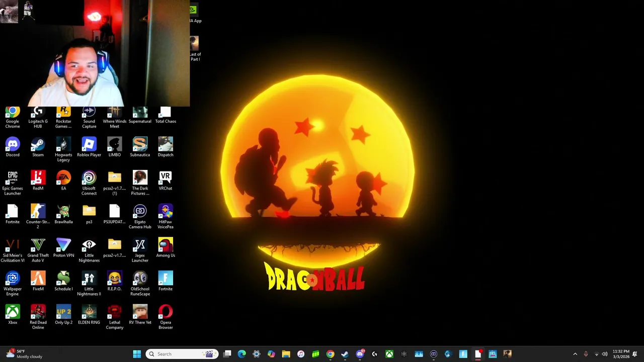
Task: Open the Windows Start menu
Action: [137, 354]
